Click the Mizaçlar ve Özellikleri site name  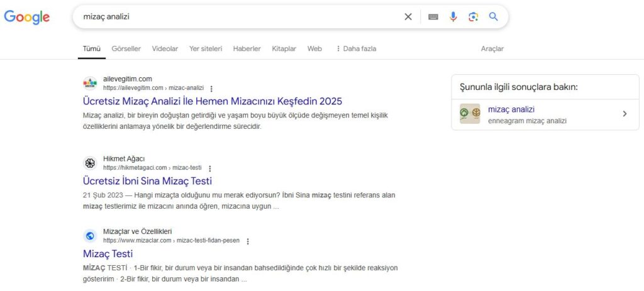coord(138,231)
